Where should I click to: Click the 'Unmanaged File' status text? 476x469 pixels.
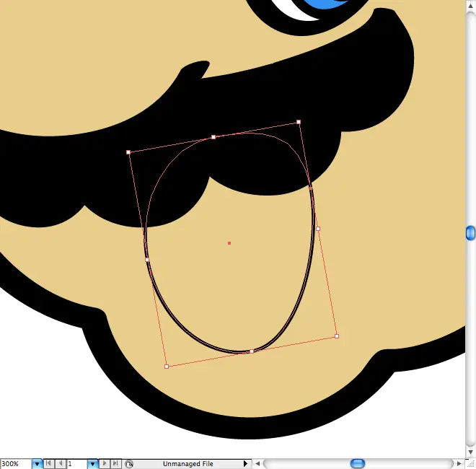coord(188,464)
